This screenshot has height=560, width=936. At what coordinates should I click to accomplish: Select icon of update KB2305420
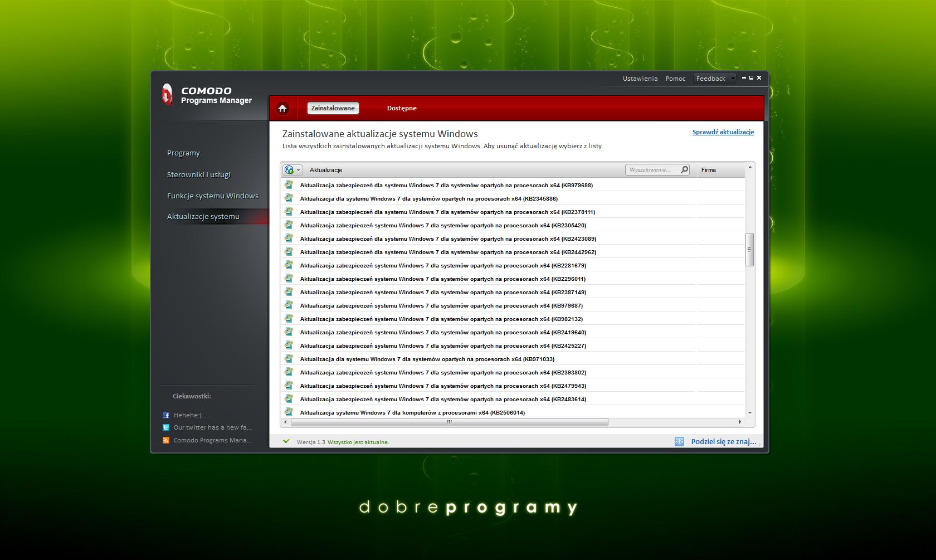289,225
